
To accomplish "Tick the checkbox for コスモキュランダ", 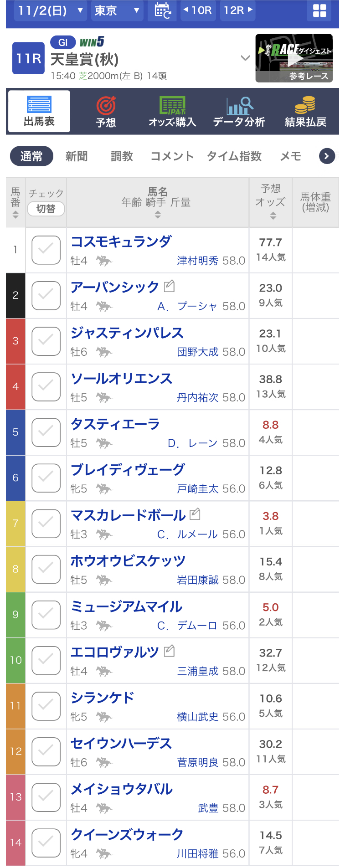I will tap(46, 250).
